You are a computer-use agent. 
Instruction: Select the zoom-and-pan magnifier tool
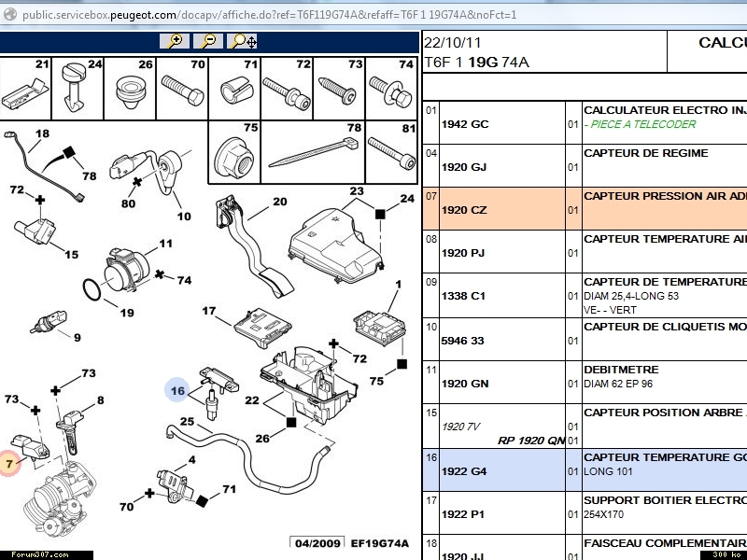click(x=243, y=41)
